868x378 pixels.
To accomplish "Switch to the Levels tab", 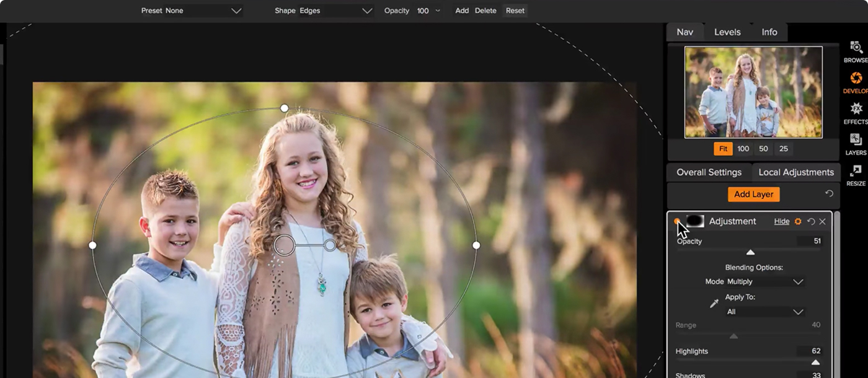I will (727, 32).
